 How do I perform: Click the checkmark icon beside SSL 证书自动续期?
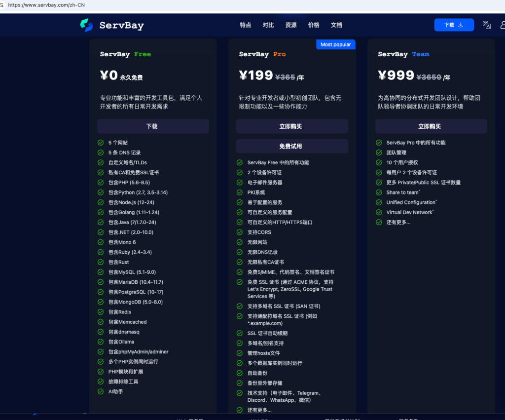coord(240,333)
